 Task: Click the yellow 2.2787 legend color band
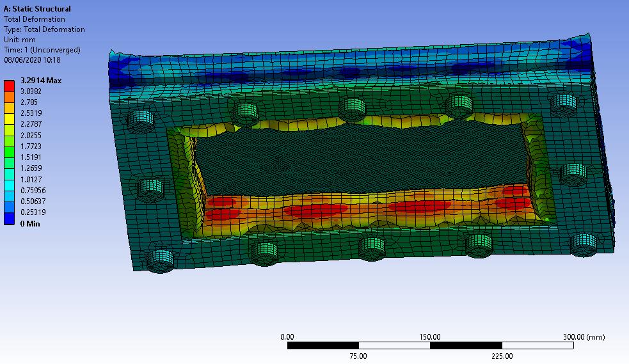click(x=9, y=119)
